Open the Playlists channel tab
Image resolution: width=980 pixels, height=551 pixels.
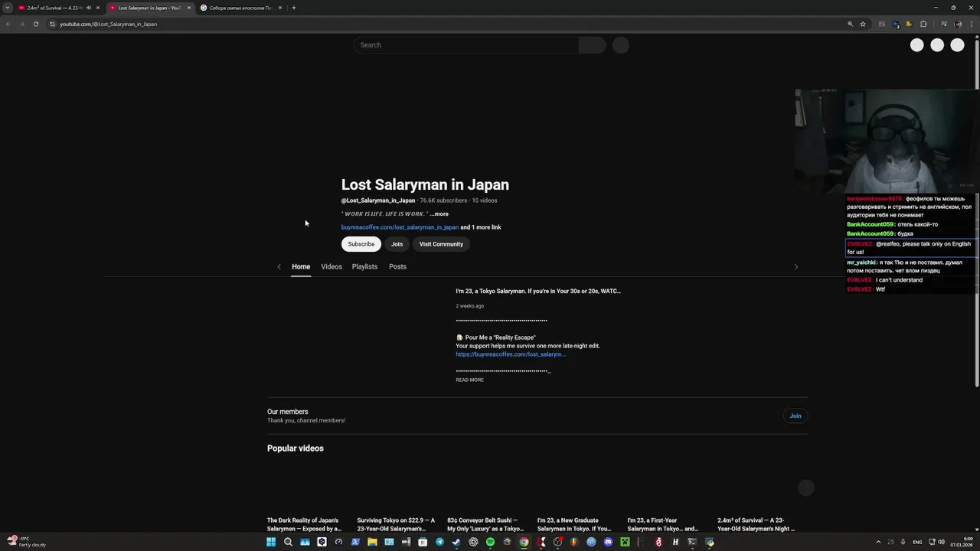tap(364, 266)
